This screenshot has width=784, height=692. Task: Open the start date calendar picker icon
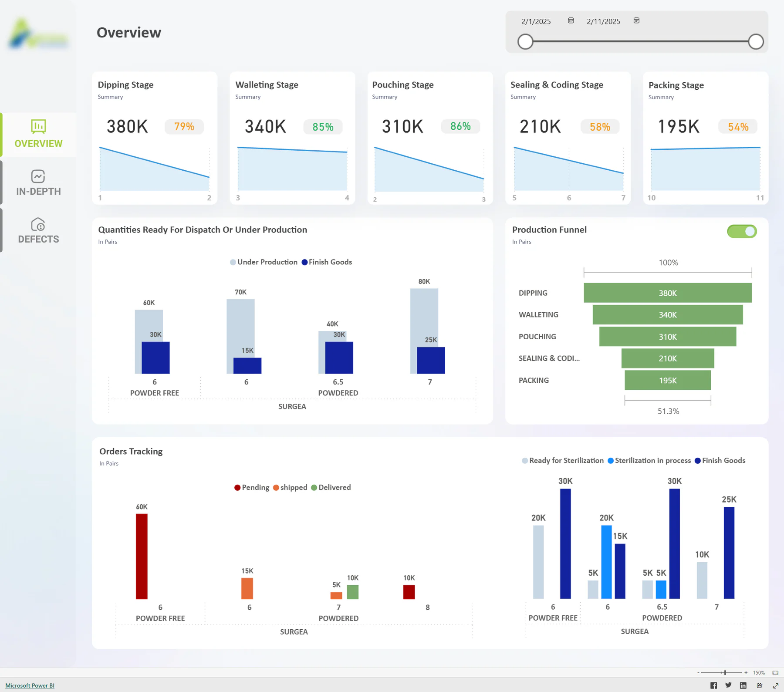[571, 20]
